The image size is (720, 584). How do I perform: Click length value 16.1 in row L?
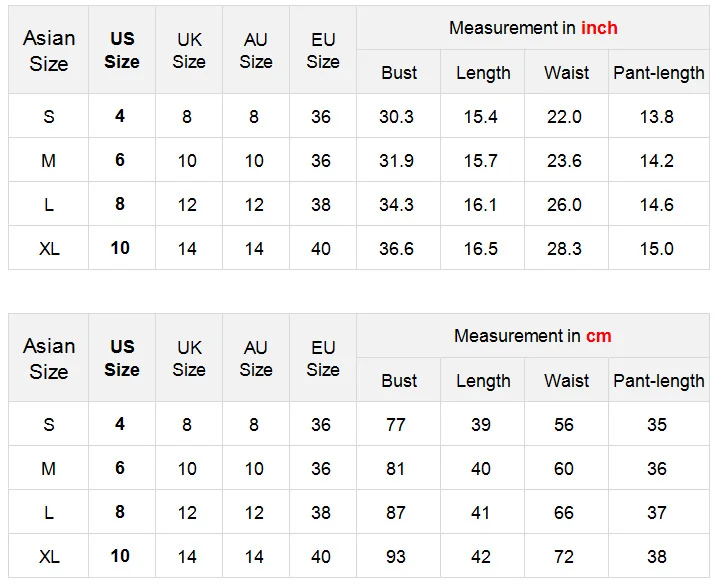click(x=480, y=205)
